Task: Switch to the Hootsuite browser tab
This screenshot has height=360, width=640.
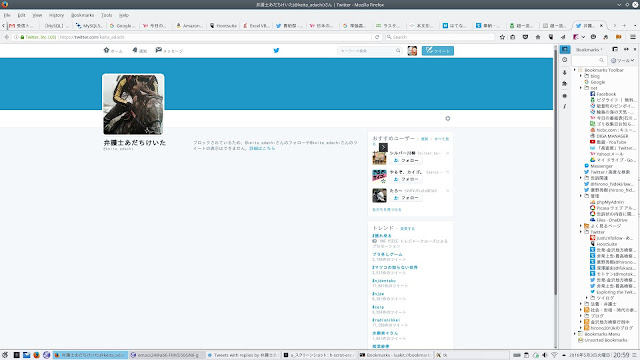Action: (x=223, y=25)
